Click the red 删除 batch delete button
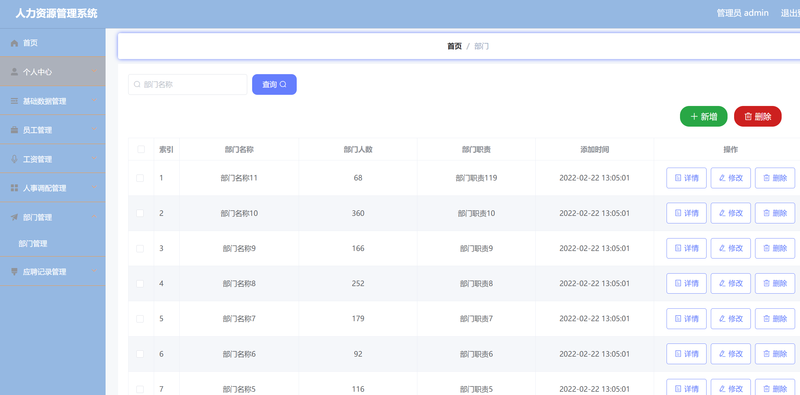 tap(758, 116)
